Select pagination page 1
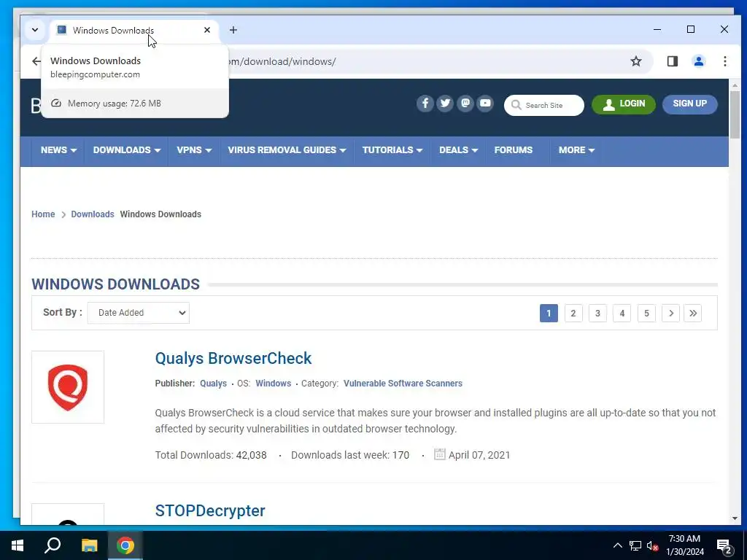Screen dimensions: 747x560 click(549, 314)
